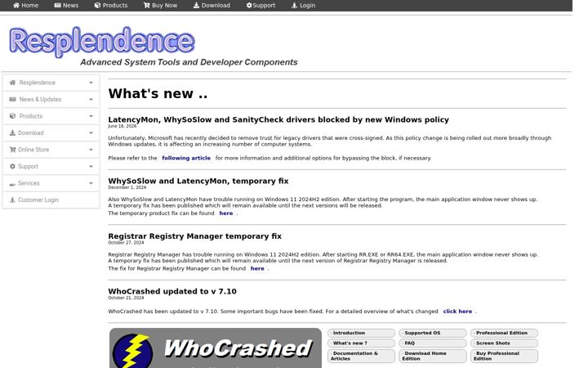The width and height of the screenshot is (588, 368).
Task: Click the sidebar Customer Login icon
Action: pos(12,200)
